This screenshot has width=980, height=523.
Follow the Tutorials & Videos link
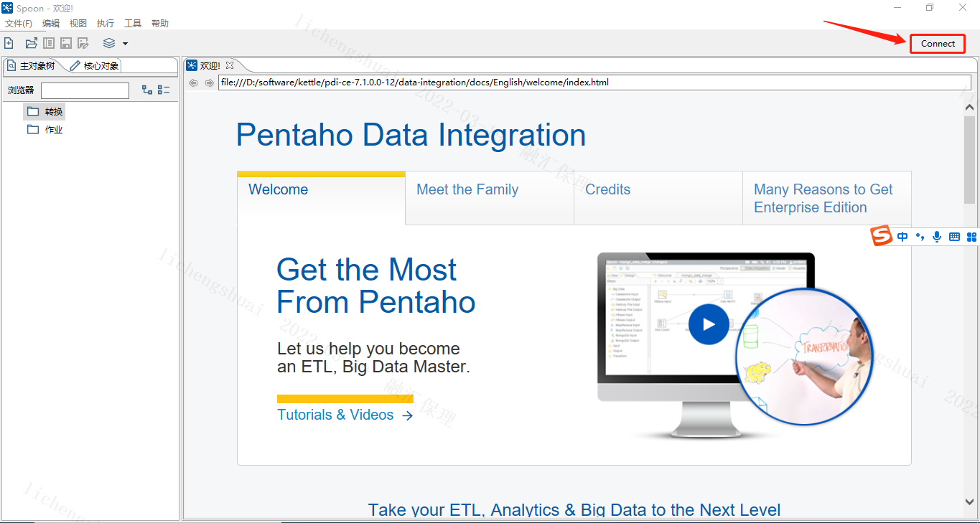(345, 415)
